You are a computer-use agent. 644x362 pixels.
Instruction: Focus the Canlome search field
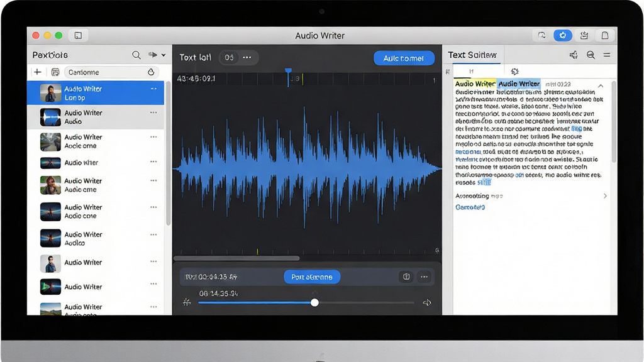[111, 72]
